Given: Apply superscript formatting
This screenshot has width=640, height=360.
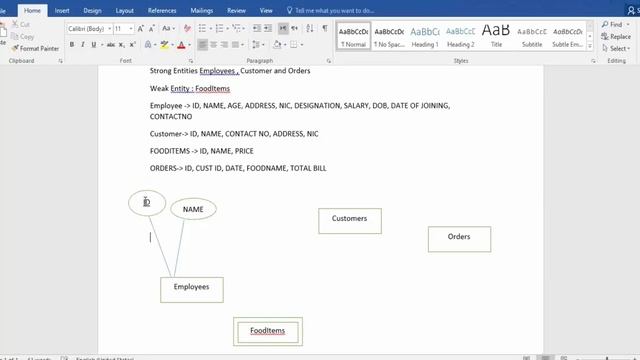Looking at the screenshot, I should click(132, 45).
